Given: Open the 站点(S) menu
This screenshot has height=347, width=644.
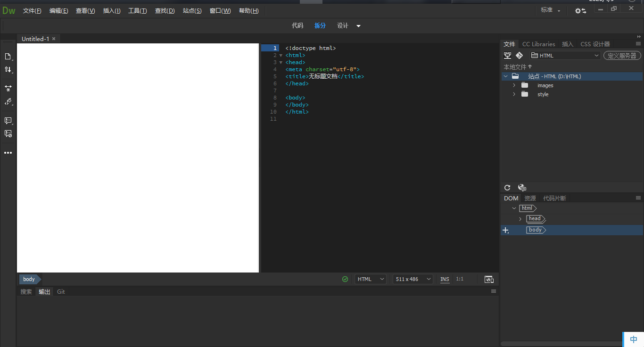Looking at the screenshot, I should pos(192,11).
